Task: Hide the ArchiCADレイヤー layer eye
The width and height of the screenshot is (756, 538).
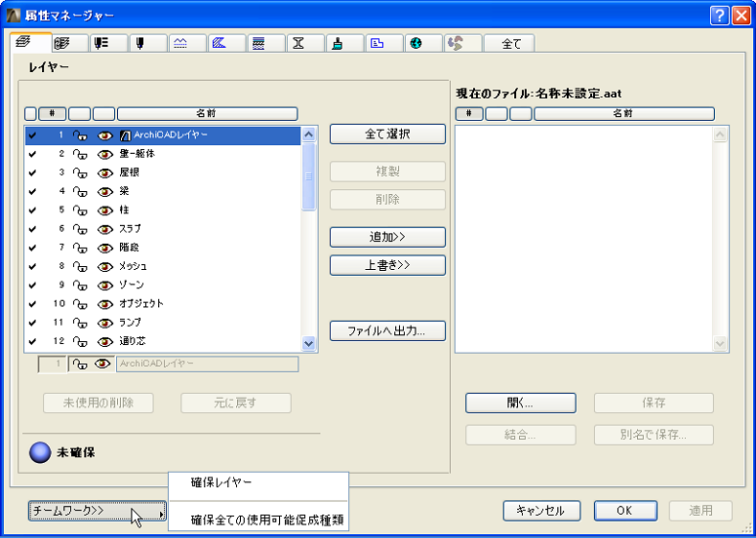Action: pyautogui.click(x=105, y=135)
